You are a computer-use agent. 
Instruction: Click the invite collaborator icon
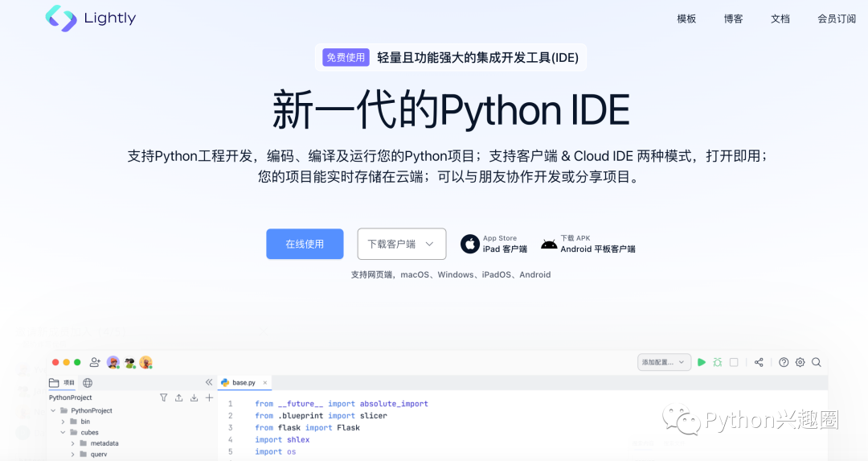coord(95,362)
